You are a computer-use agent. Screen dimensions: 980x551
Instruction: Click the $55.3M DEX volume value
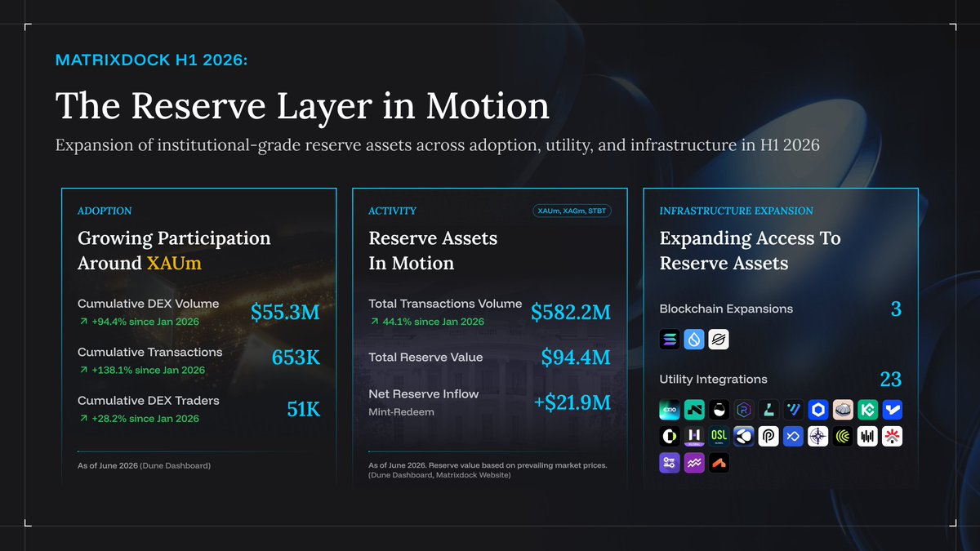pyautogui.click(x=285, y=312)
